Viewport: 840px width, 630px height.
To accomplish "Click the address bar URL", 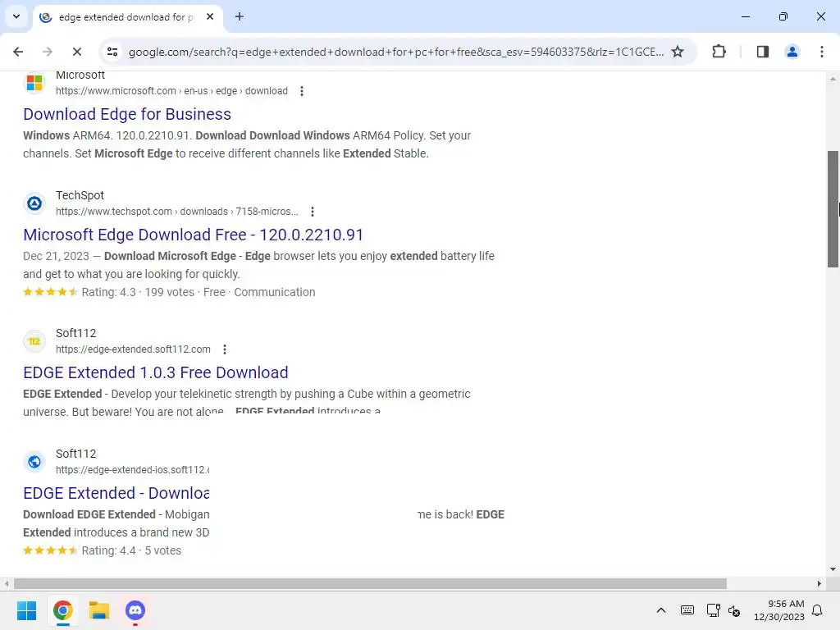I will click(x=396, y=52).
